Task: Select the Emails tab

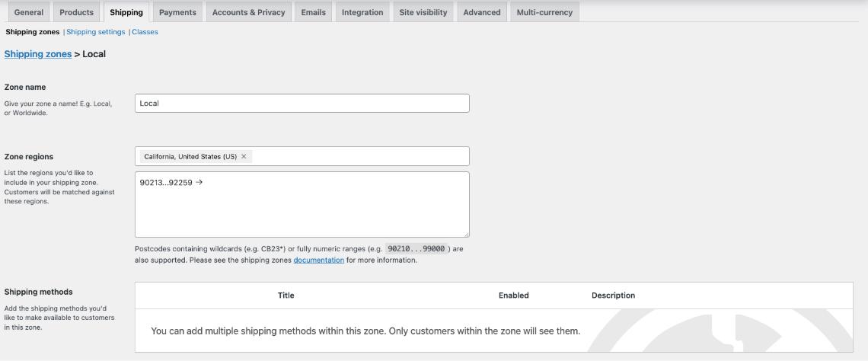Action: point(313,12)
